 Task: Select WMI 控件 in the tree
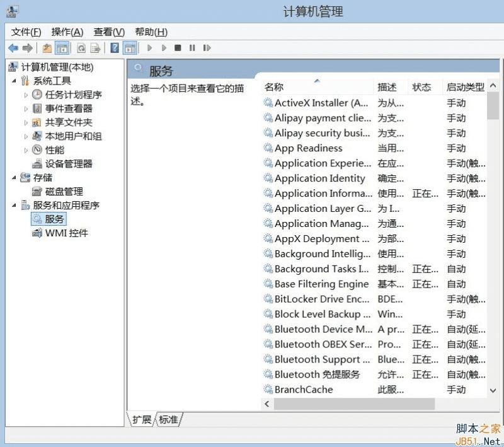click(x=67, y=233)
